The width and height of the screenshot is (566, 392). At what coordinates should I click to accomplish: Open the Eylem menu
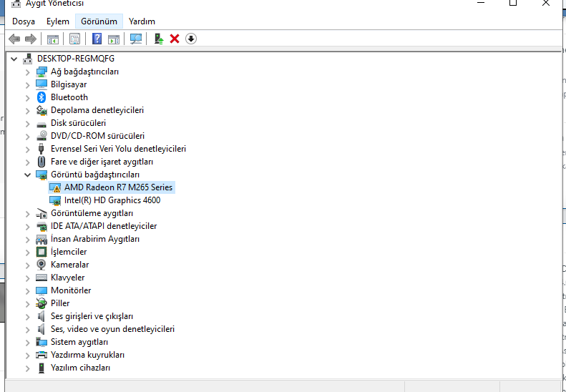click(x=58, y=21)
